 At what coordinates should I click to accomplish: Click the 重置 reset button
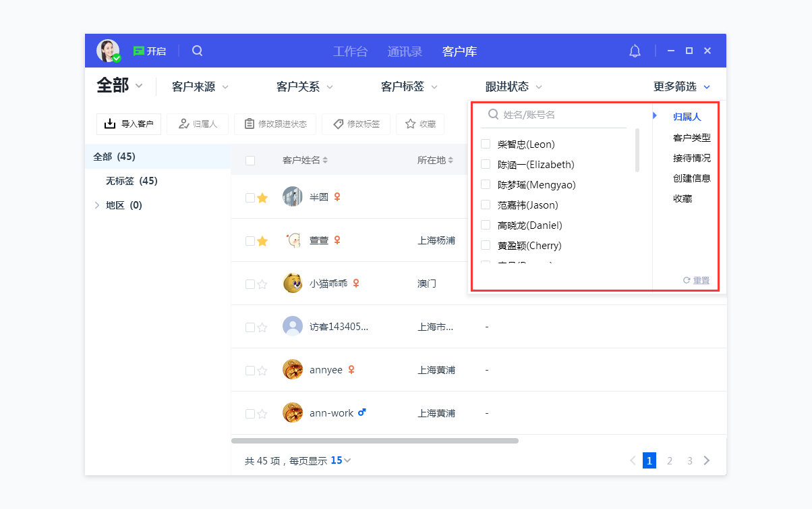tap(696, 280)
